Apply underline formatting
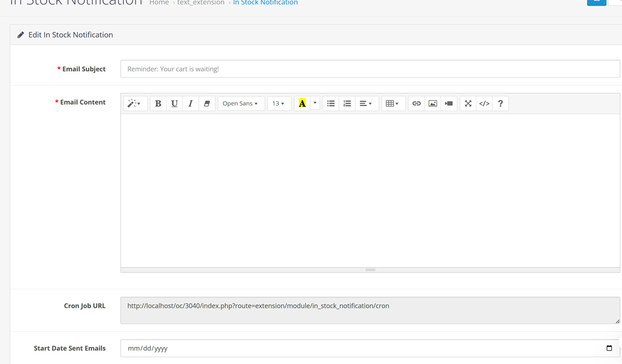 click(174, 104)
